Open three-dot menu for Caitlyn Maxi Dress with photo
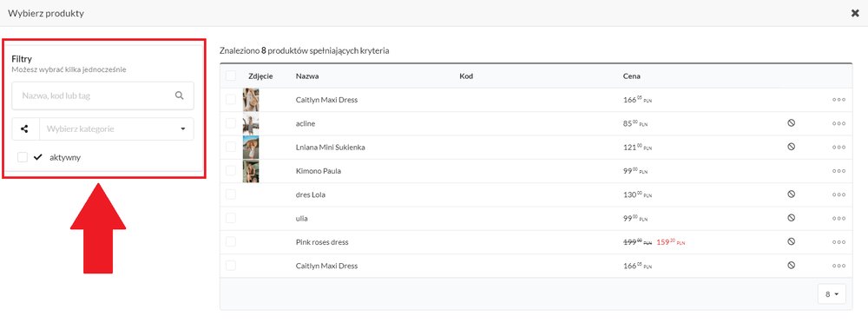868x329 pixels. pyautogui.click(x=838, y=100)
